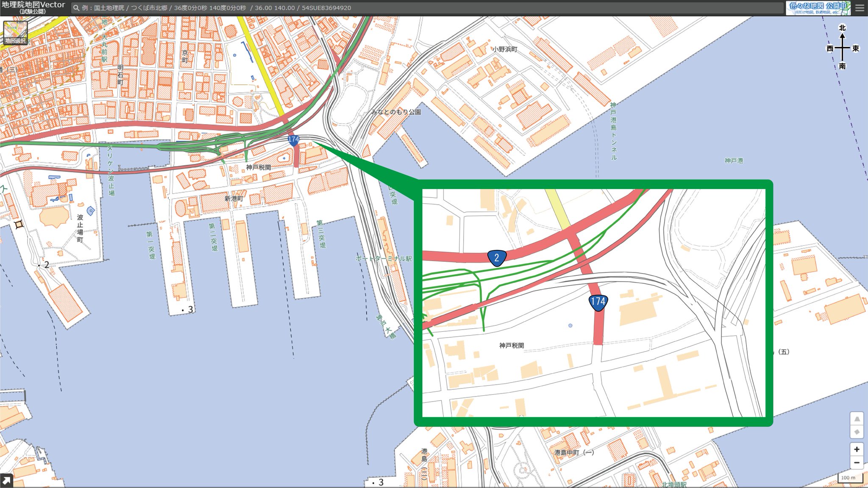Focus the location search input field

tap(428, 8)
